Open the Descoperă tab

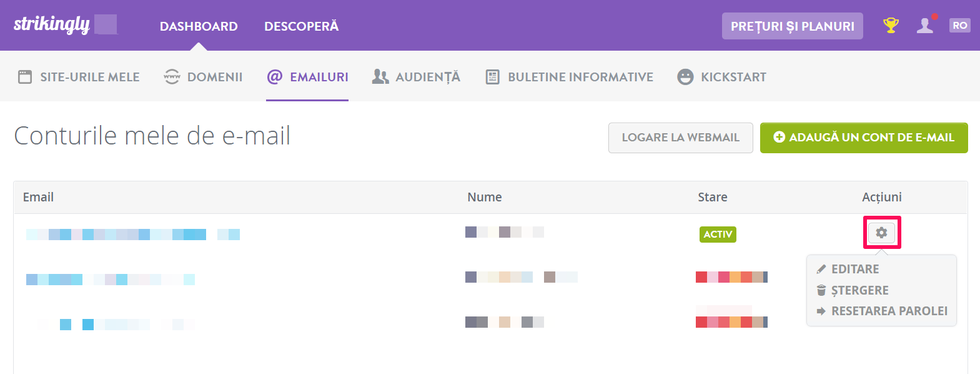[x=302, y=26]
